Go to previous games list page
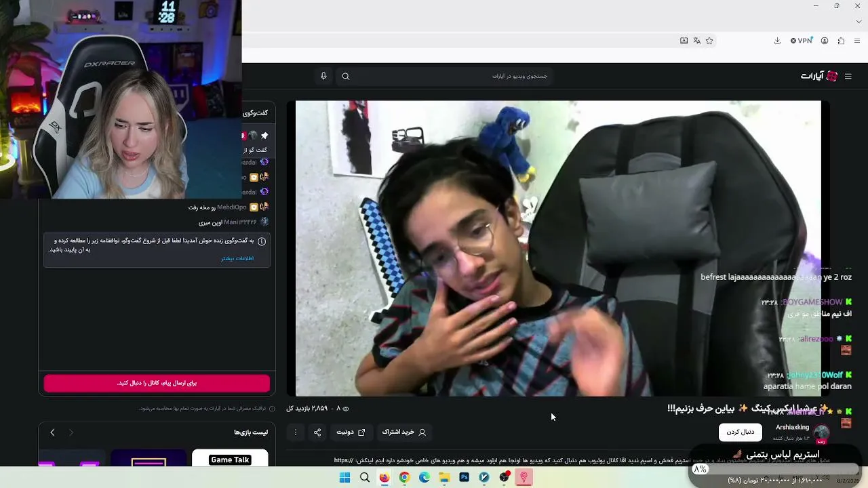This screenshot has height=488, width=868. [x=71, y=432]
